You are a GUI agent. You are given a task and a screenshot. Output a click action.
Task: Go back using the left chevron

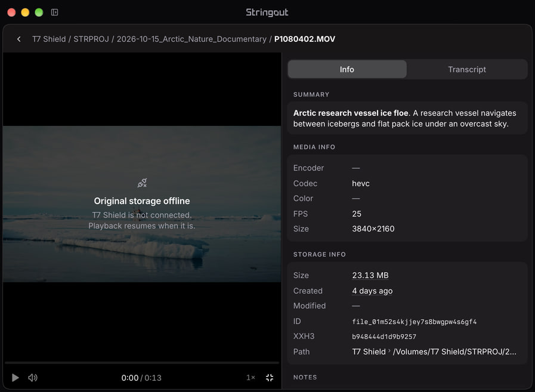[x=18, y=39]
